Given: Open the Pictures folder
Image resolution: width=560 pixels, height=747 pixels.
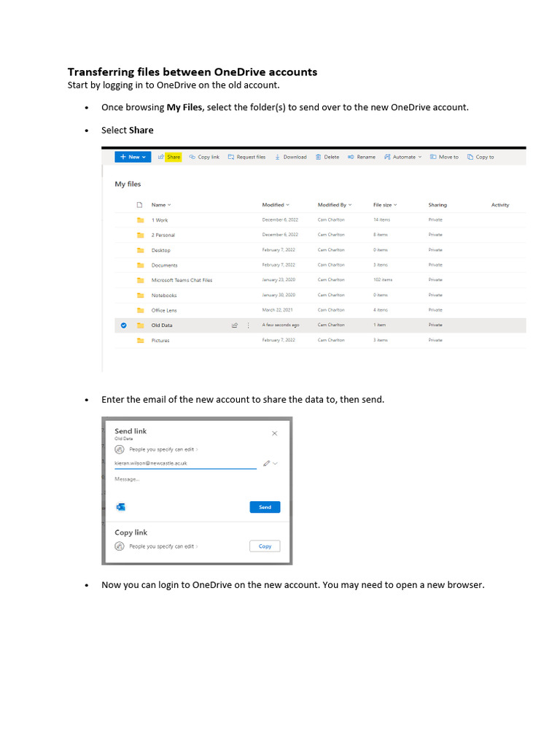Looking at the screenshot, I should pos(160,340).
